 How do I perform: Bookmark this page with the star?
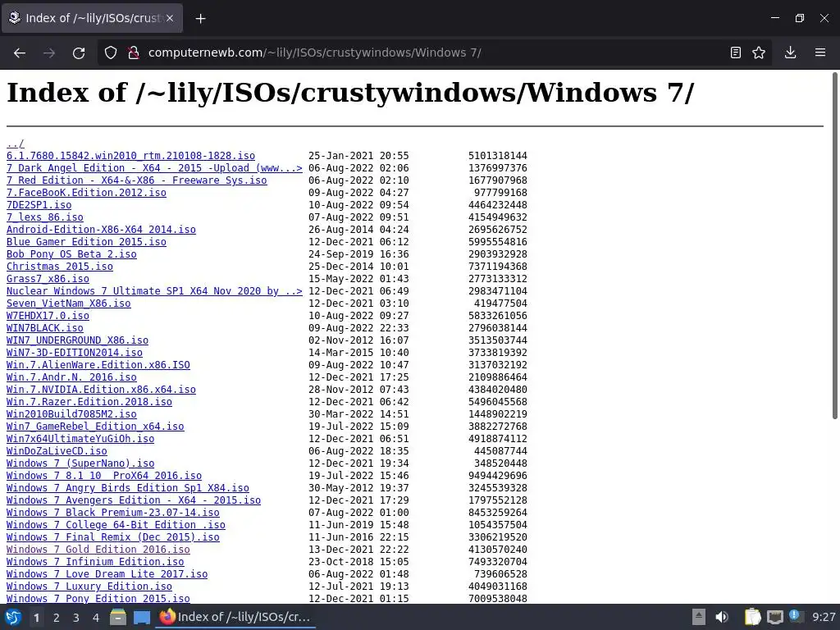[759, 52]
